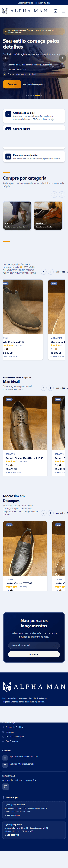This screenshot has height=868, width=68.
Task: Click the orange Compre button
Action: click(12, 84)
